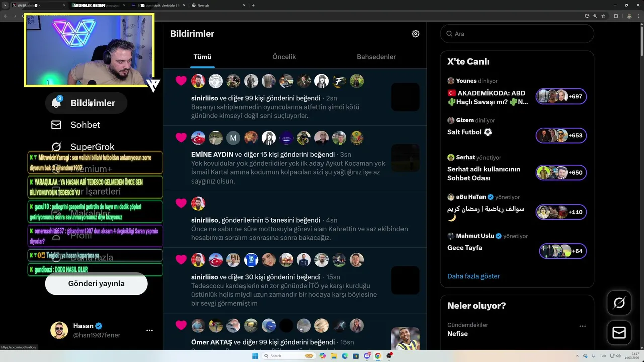The image size is (644, 362).
Task: Click Gönderi yayınla button
Action: [96, 283]
